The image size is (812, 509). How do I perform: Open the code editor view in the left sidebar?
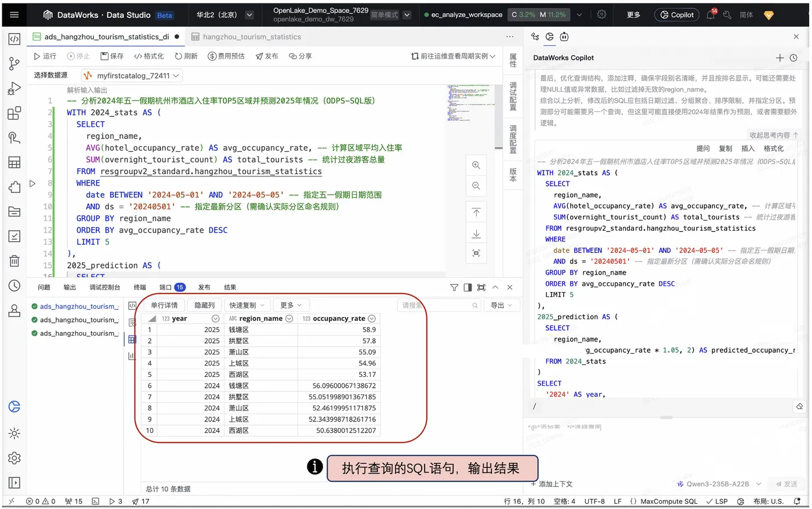click(x=14, y=39)
